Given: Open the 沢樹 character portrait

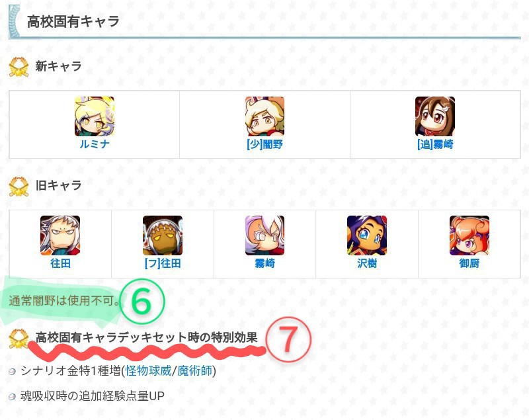Looking at the screenshot, I should [x=367, y=235].
